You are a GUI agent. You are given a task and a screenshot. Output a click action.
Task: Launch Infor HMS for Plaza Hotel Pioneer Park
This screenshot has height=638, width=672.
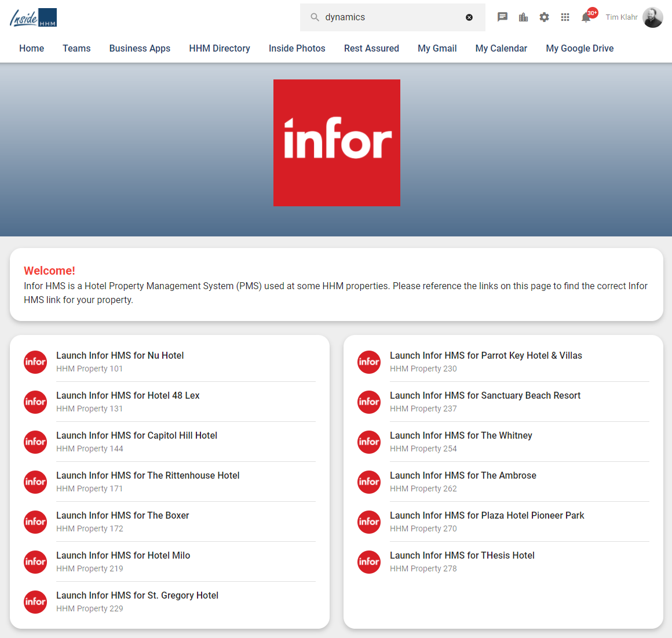(x=487, y=515)
